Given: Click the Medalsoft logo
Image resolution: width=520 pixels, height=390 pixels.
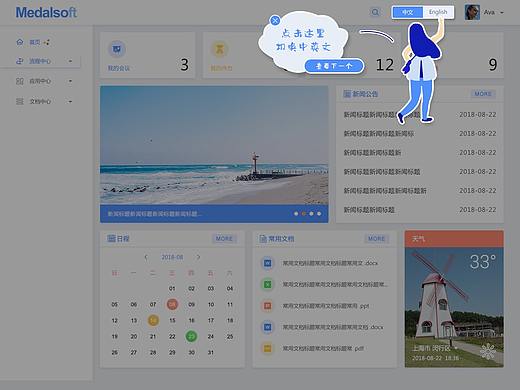Looking at the screenshot, I should point(46,13).
